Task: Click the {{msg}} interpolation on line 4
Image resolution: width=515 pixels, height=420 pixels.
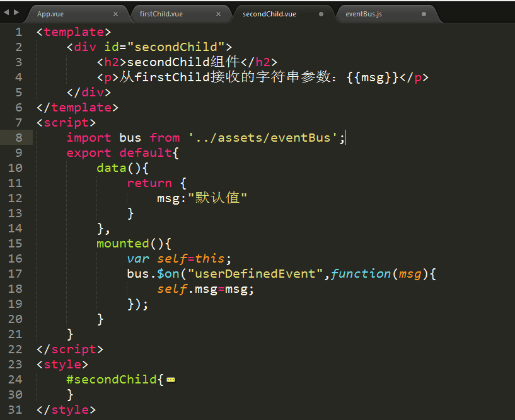Action: [373, 77]
